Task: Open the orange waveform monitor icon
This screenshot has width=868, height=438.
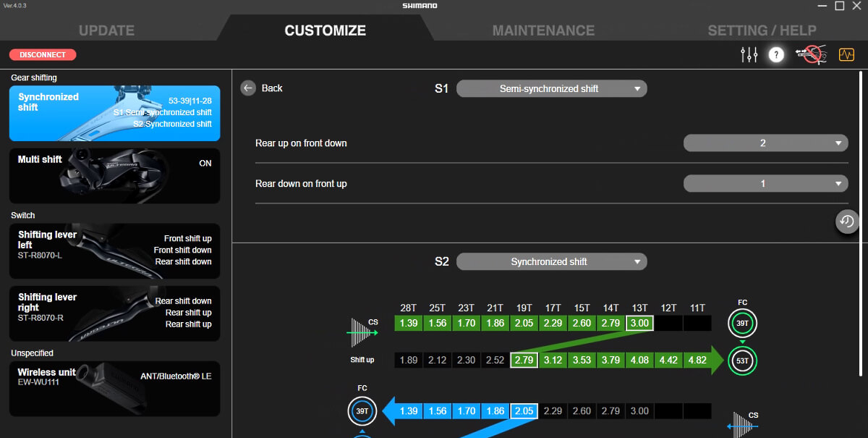Action: point(846,54)
